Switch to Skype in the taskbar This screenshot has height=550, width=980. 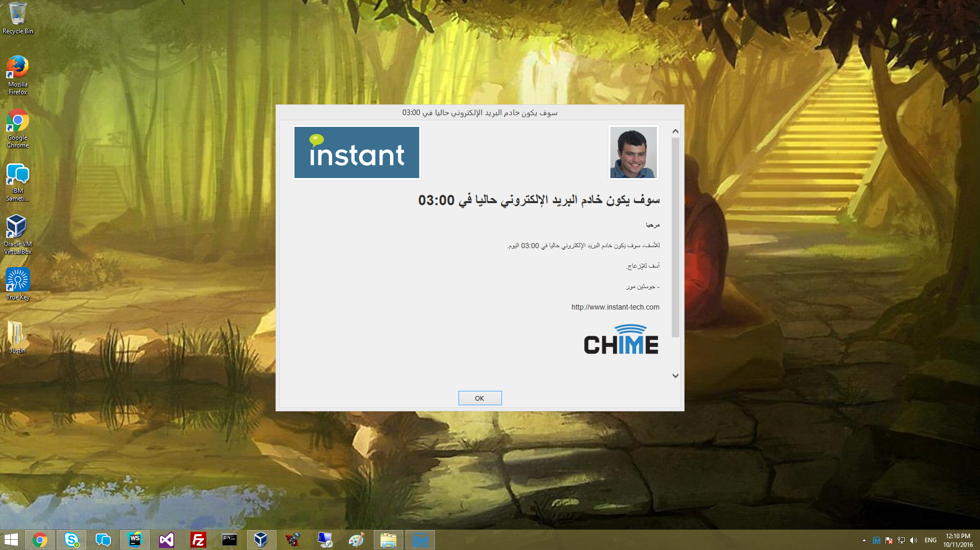click(x=72, y=540)
